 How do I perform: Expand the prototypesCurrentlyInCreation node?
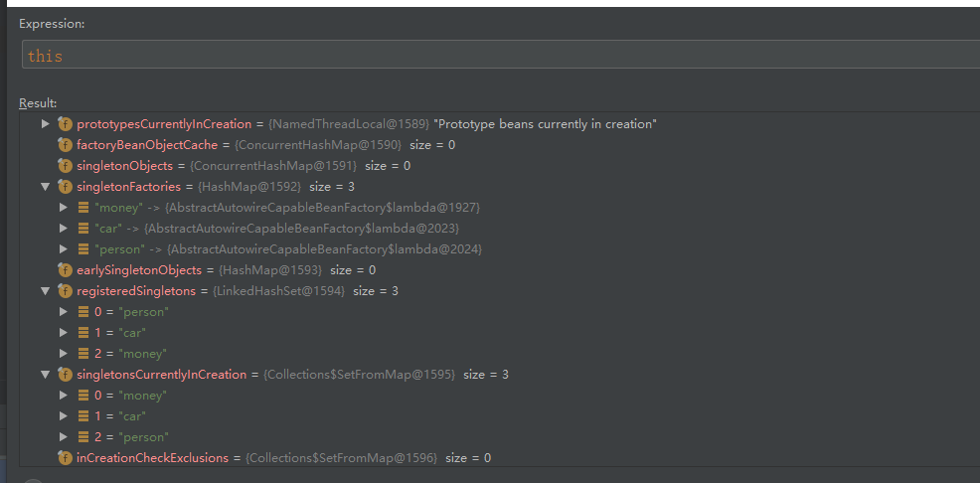tap(45, 123)
